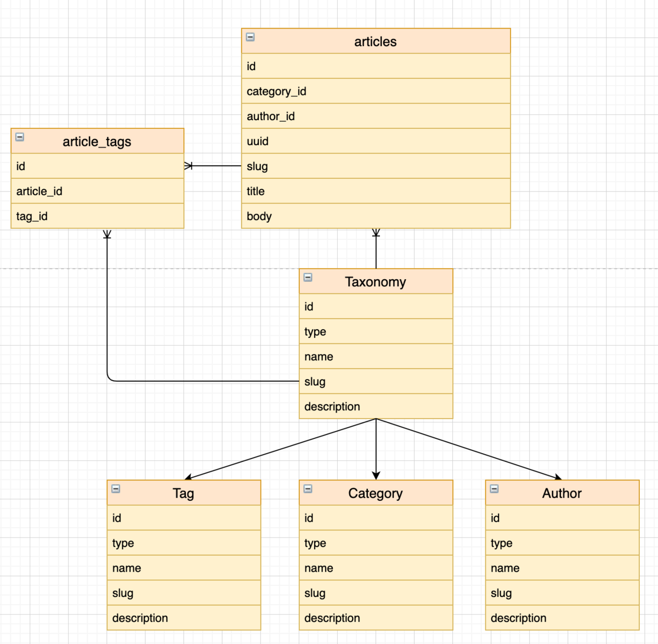Collapse the Category table
This screenshot has width=658, height=644.
[x=308, y=489]
